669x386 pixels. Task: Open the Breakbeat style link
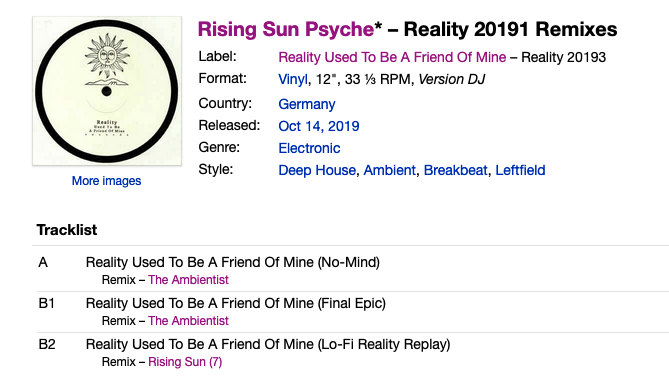click(455, 170)
